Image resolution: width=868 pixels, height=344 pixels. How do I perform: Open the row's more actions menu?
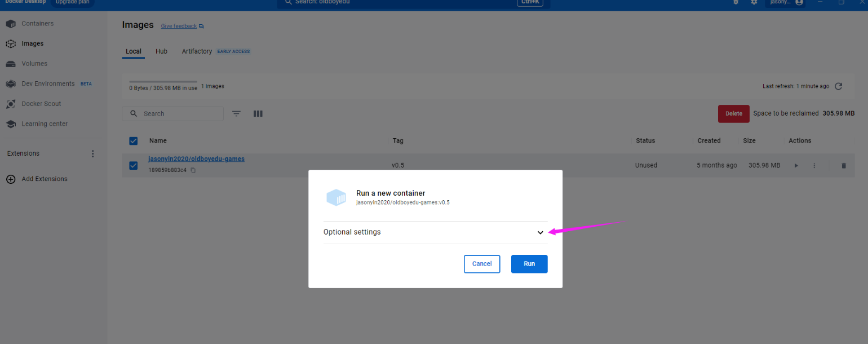point(814,166)
